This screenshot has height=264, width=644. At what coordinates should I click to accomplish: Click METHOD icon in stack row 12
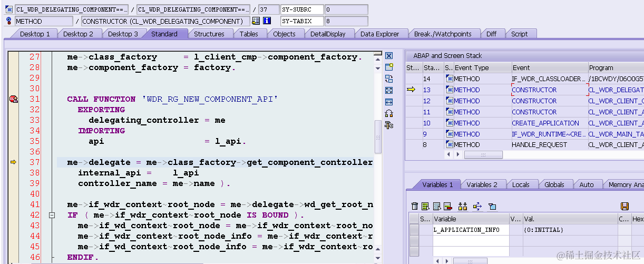(x=450, y=101)
